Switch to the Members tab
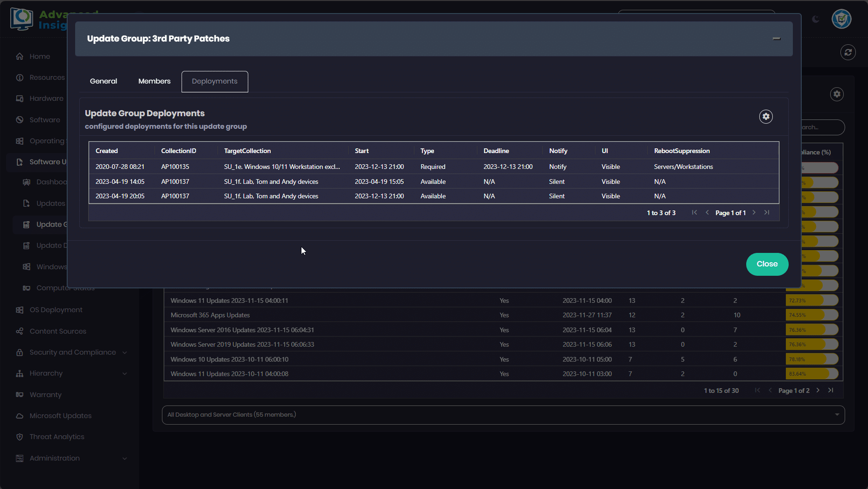The image size is (868, 489). pos(154,81)
